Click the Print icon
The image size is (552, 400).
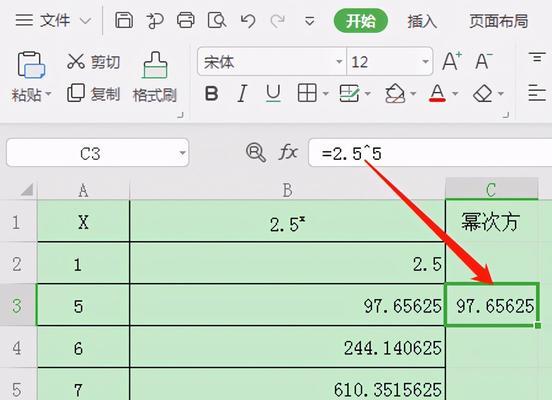(x=186, y=20)
